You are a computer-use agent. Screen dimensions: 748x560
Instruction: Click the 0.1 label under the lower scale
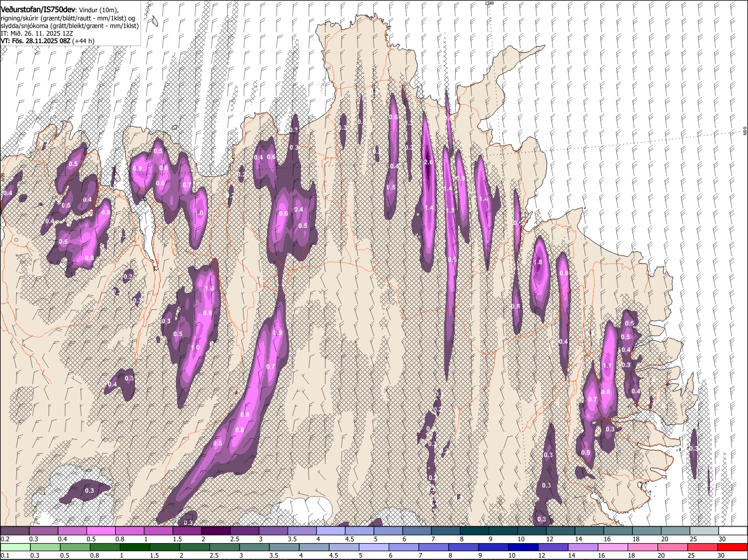tap(5, 556)
